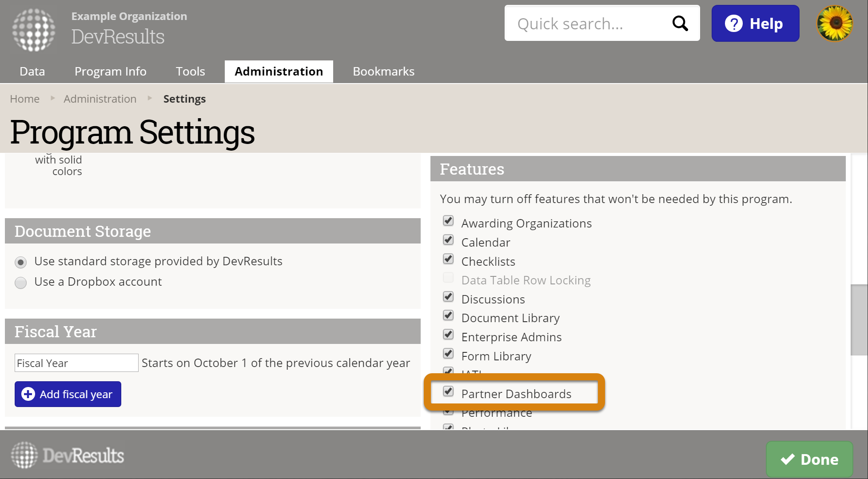This screenshot has height=479, width=868.
Task: Click the DevResults globe logo in header
Action: (34, 30)
